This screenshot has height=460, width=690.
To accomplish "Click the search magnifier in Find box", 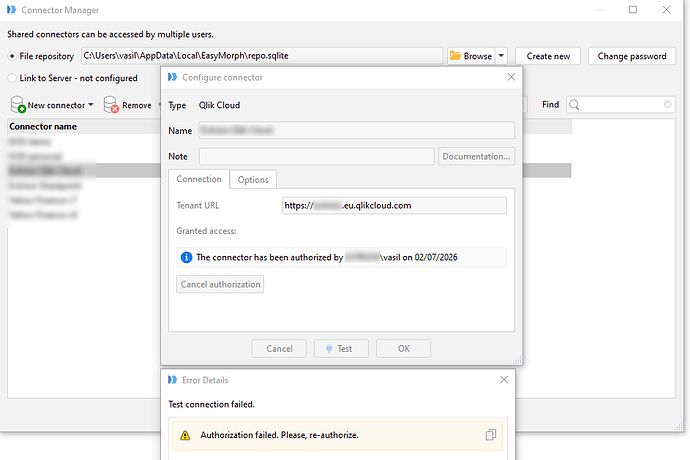I will coord(574,105).
